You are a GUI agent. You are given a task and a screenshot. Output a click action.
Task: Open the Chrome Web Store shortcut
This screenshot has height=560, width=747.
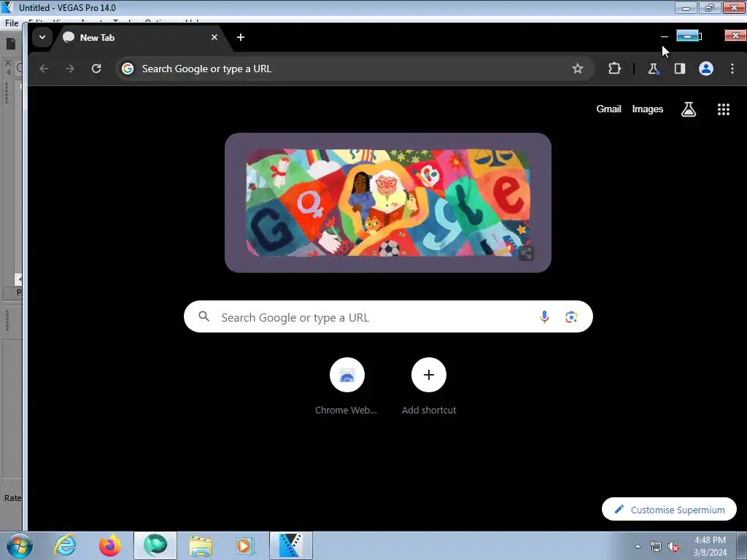(347, 386)
